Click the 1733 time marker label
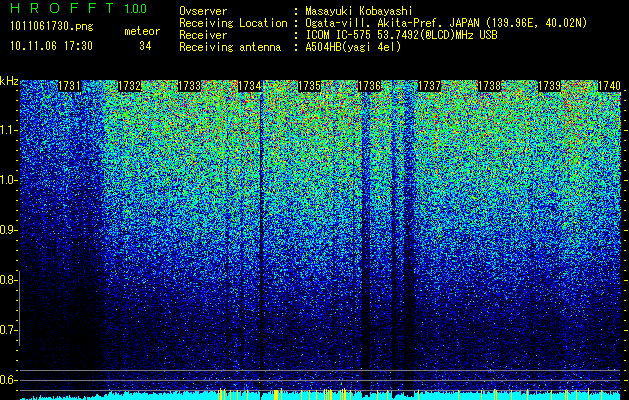629x400 pixels. coord(189,86)
